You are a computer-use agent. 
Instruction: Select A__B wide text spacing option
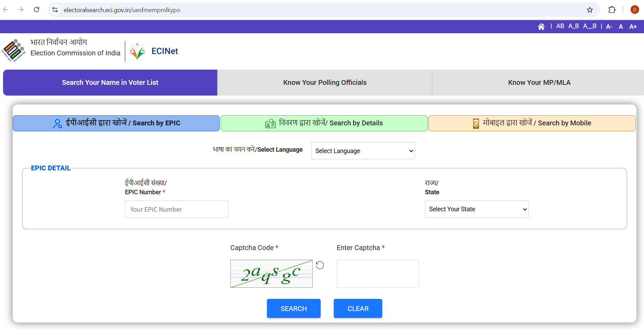coord(589,26)
